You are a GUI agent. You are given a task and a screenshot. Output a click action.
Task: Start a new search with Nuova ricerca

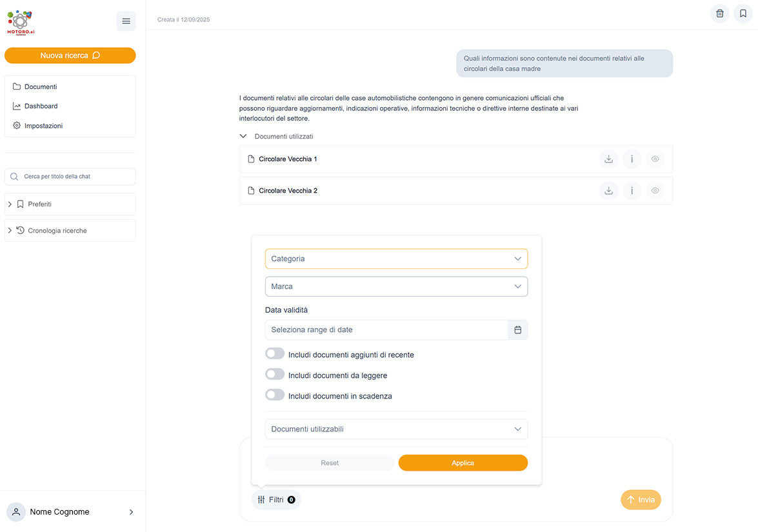(x=70, y=55)
